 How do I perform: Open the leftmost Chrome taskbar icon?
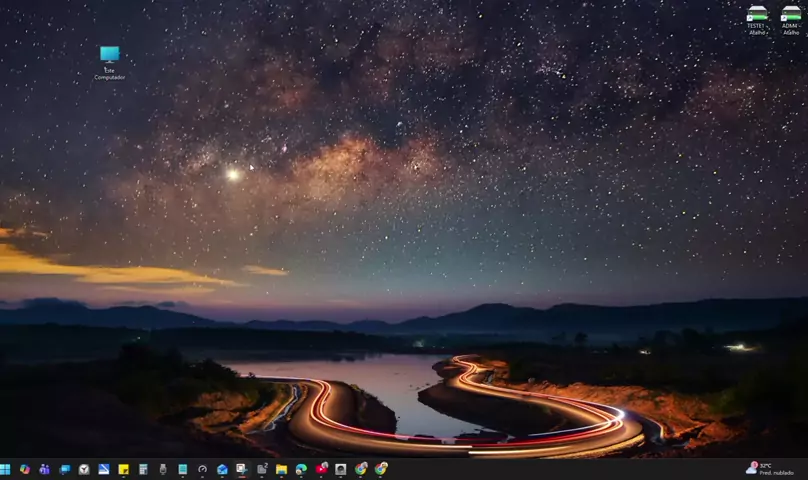[x=361, y=469]
